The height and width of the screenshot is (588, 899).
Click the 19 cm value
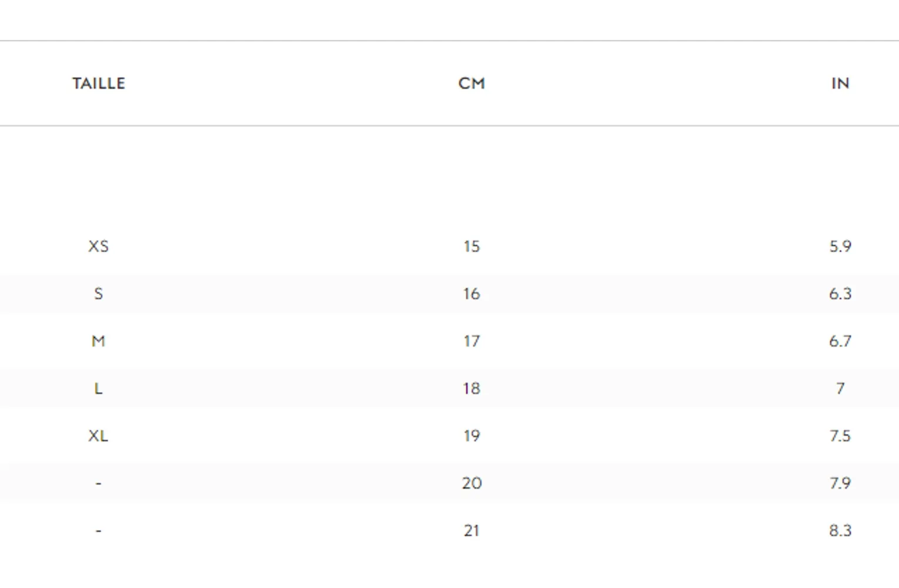[x=472, y=436]
